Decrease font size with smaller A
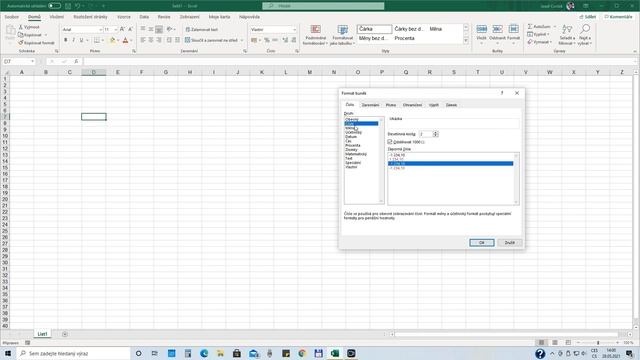 [130, 29]
